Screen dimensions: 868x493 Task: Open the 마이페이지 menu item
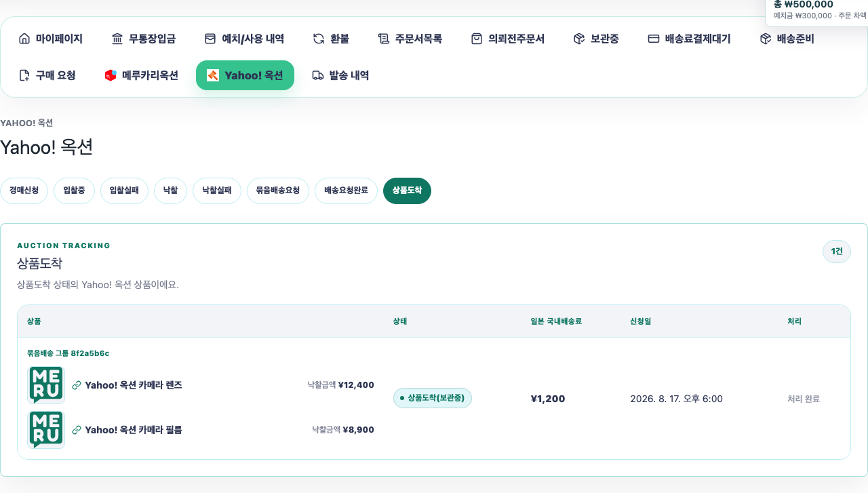coord(51,39)
